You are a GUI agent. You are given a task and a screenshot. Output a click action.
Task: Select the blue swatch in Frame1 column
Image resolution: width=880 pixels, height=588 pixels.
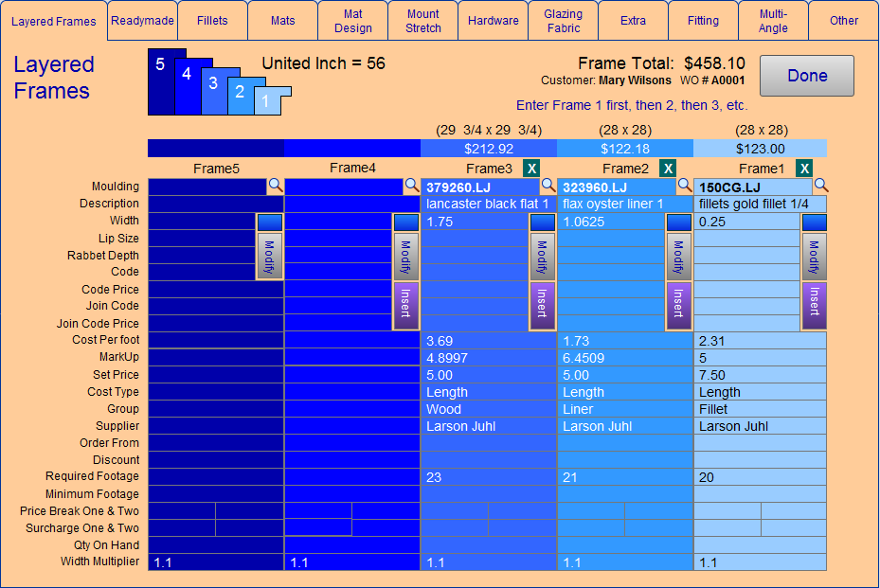tap(815, 222)
